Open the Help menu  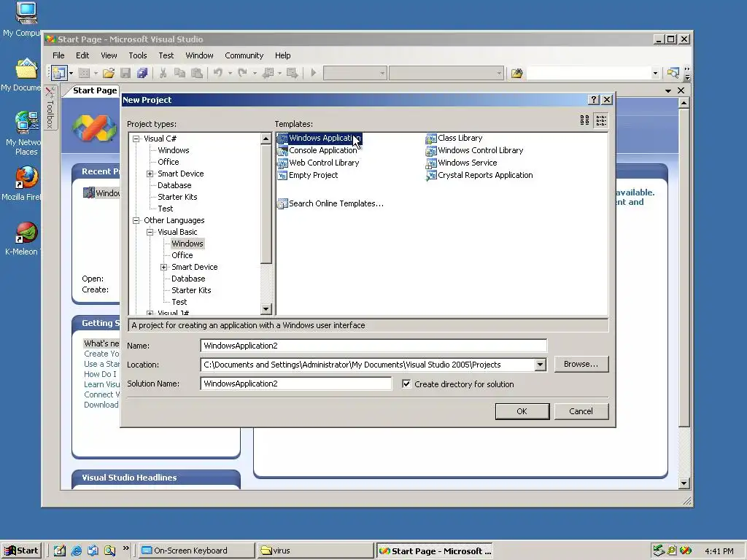282,55
